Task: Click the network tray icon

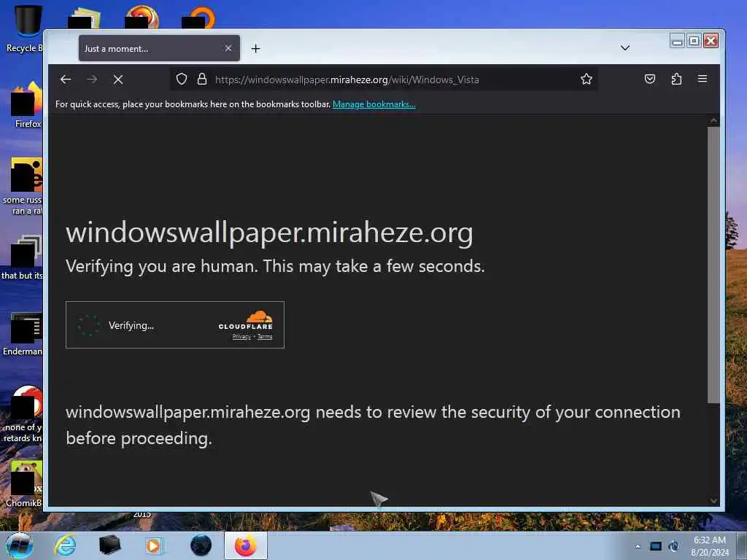Action: click(x=656, y=546)
